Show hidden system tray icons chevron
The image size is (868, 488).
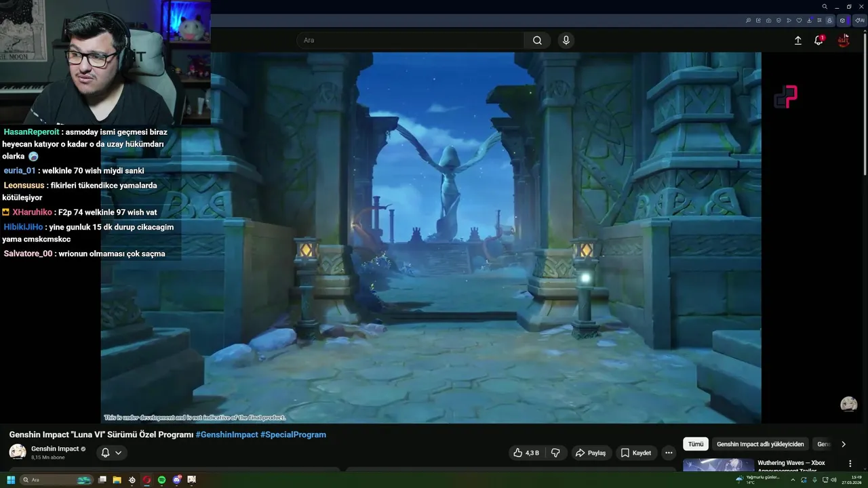(x=793, y=480)
